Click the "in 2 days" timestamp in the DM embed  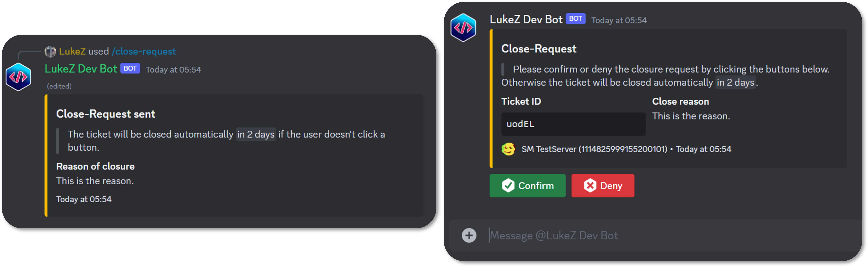click(x=735, y=83)
